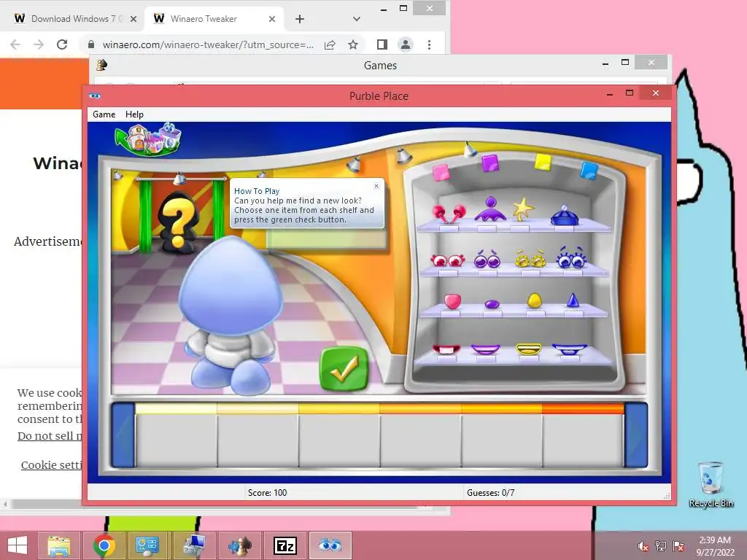Screen dimensions: 747x560
Task: Click the Do not sell link
Action: (x=50, y=436)
